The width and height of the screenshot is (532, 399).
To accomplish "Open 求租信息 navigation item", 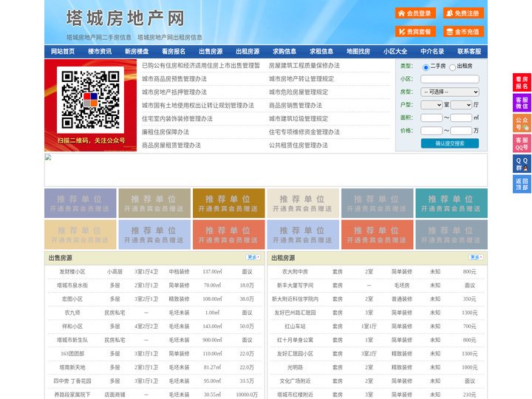I will [x=321, y=52].
